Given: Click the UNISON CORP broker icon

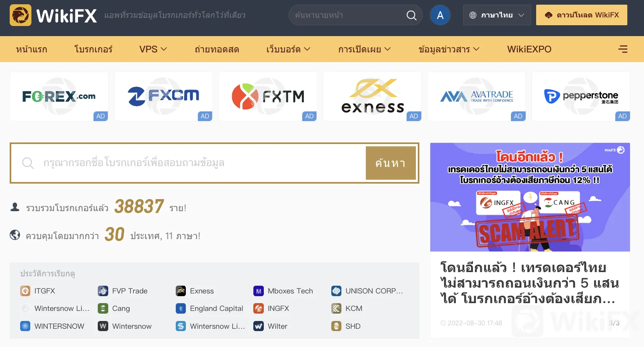Looking at the screenshot, I should [x=336, y=291].
